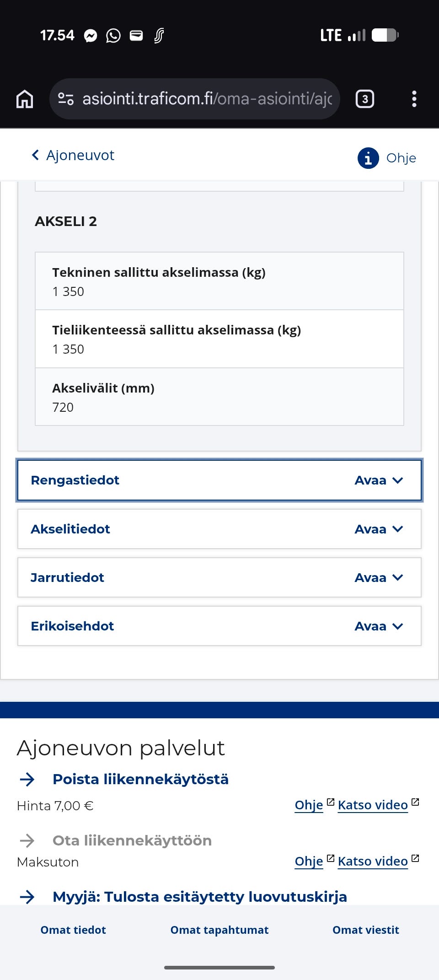This screenshot has width=439, height=980.
Task: Click arrow icon beside Poista liikennekäytöstä
Action: [x=27, y=779]
